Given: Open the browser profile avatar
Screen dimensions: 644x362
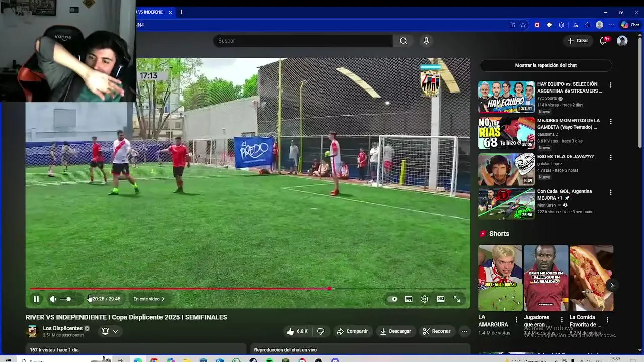Looking at the screenshot, I should pyautogui.click(x=599, y=25).
